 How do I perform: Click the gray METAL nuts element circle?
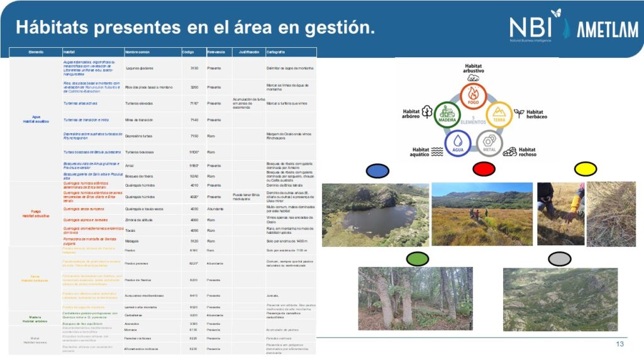point(489,143)
